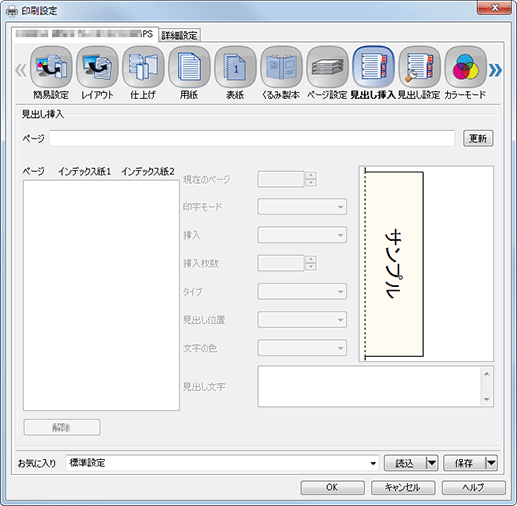Switch to the 詳細設定 tab
517x506 pixels.
(x=179, y=35)
